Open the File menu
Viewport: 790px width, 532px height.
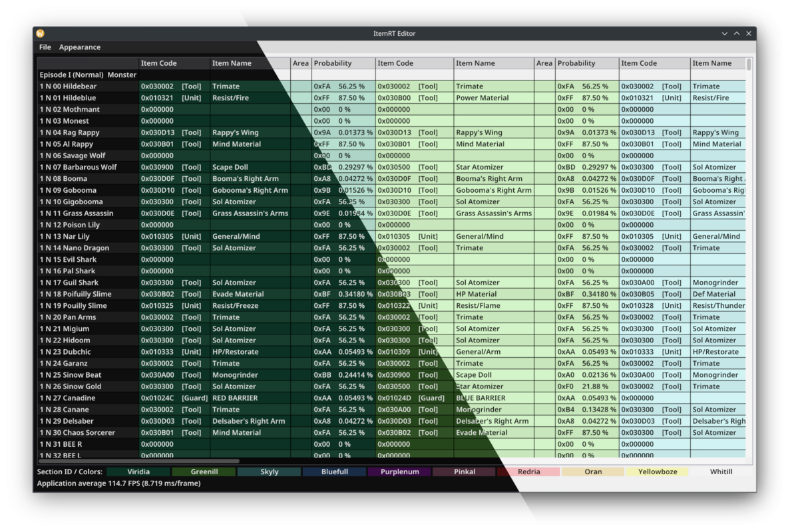click(45, 47)
